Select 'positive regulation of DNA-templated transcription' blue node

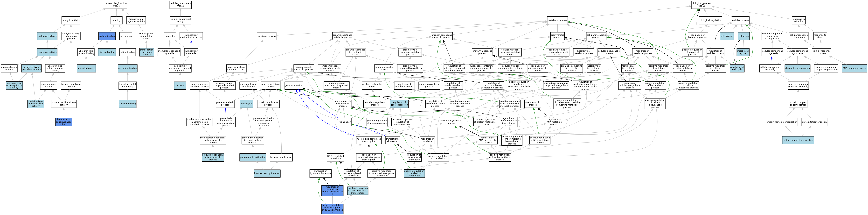(358, 191)
